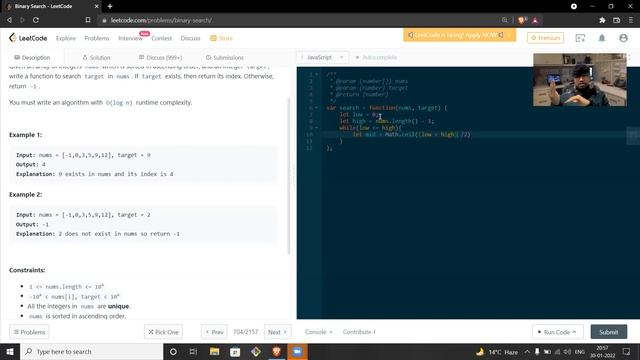Open File Explorer from taskbar
Viewport: 640px width, 360px height.
click(214, 351)
